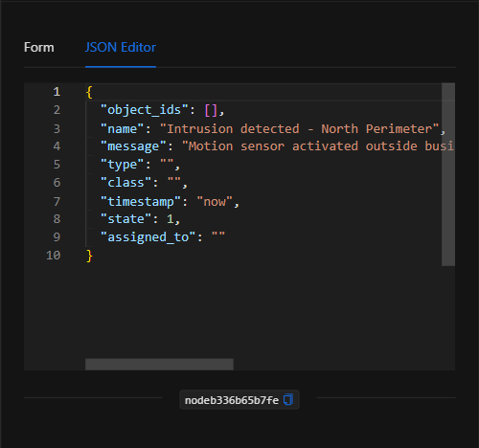Click the "now" timestamp value
The height and width of the screenshot is (448, 479).
point(215,202)
